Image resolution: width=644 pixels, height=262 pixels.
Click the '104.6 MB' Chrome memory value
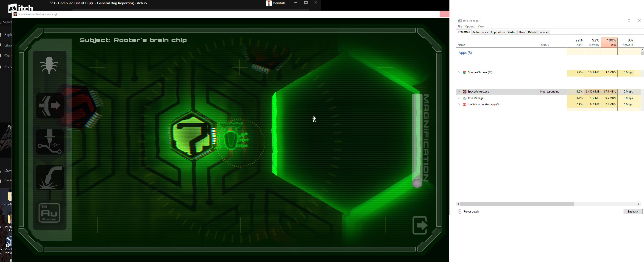594,72
